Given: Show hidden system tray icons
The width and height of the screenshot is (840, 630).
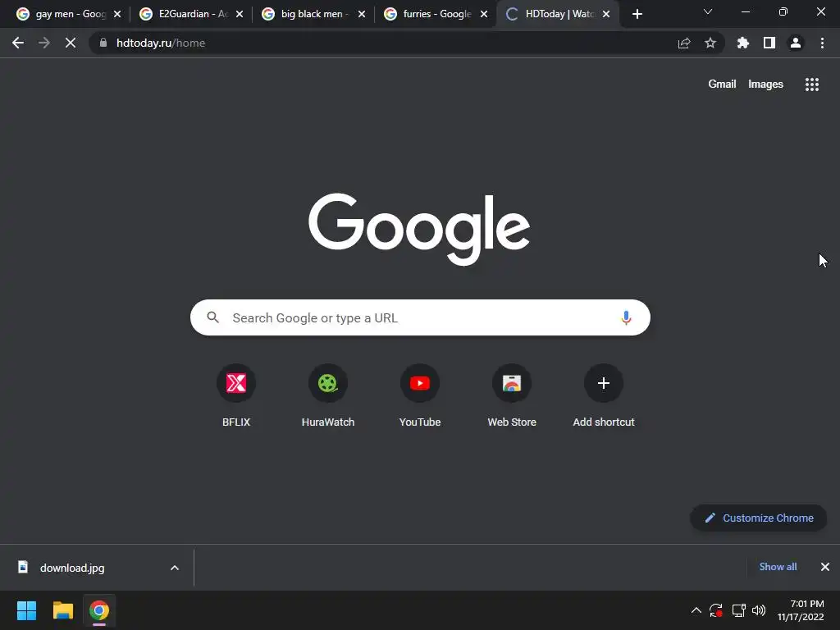Looking at the screenshot, I should click(696, 610).
